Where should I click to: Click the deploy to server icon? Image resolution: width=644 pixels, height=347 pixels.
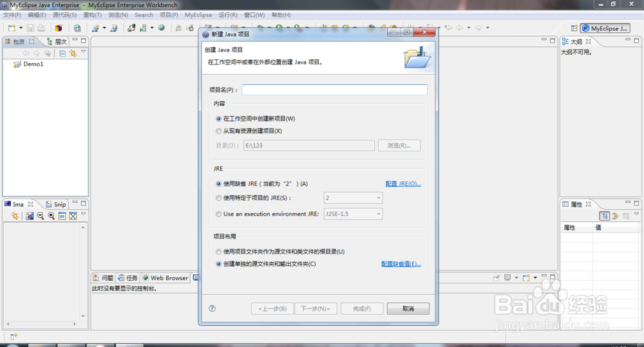pyautogui.click(x=131, y=28)
